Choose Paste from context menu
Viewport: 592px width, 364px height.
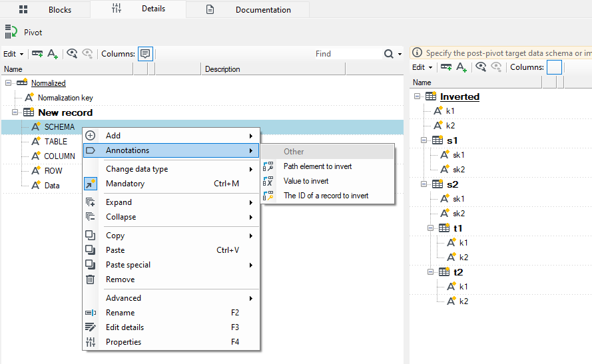[x=171, y=250]
